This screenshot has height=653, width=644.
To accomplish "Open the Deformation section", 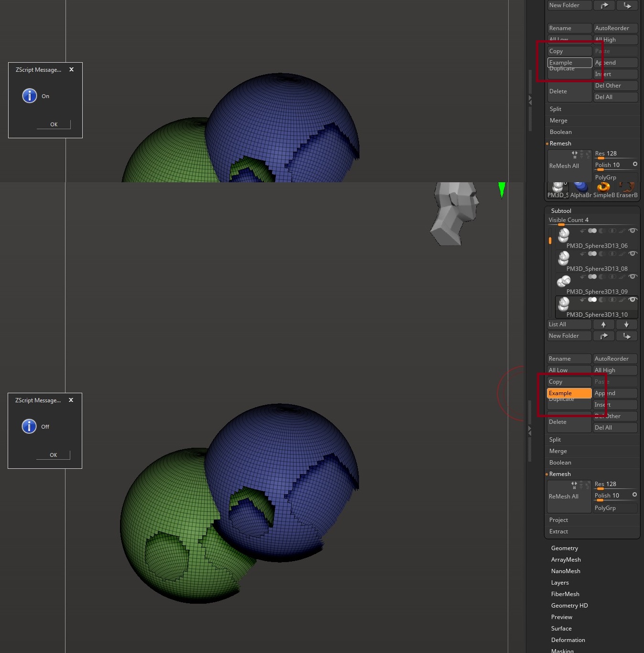I will point(568,640).
